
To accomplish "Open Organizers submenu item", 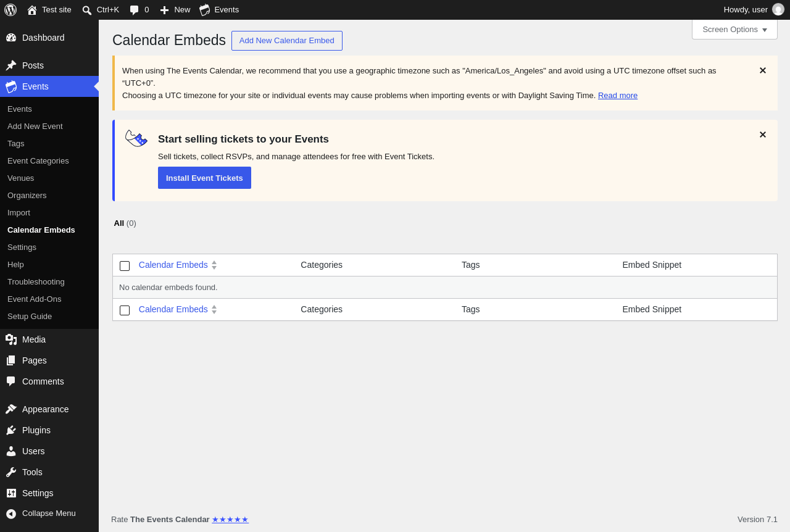I will [27, 196].
